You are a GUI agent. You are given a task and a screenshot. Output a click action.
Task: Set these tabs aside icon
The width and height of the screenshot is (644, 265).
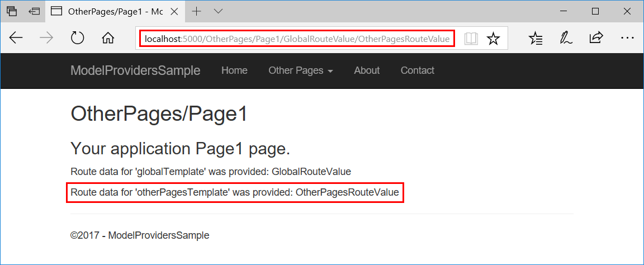click(34, 12)
